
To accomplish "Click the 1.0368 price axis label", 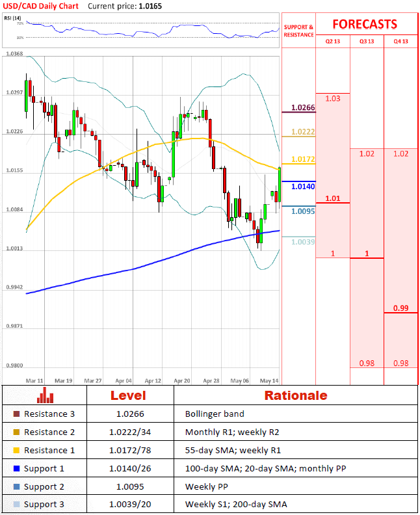I will point(14,53).
